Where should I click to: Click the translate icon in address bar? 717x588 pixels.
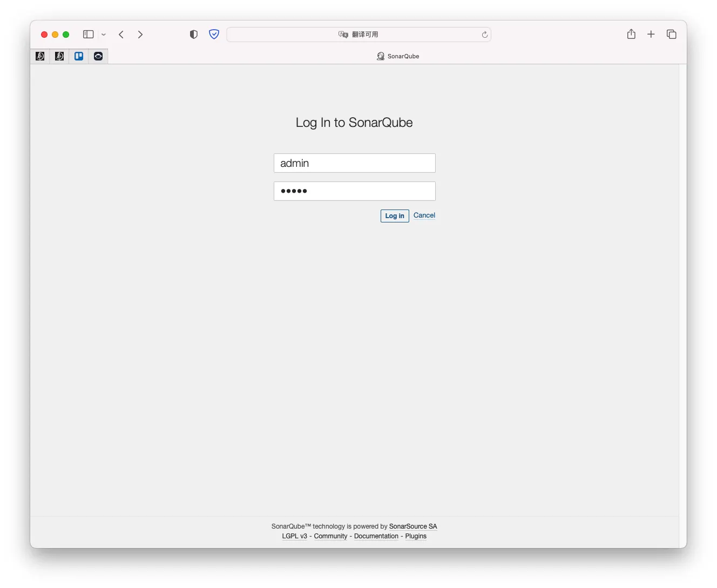coord(343,35)
